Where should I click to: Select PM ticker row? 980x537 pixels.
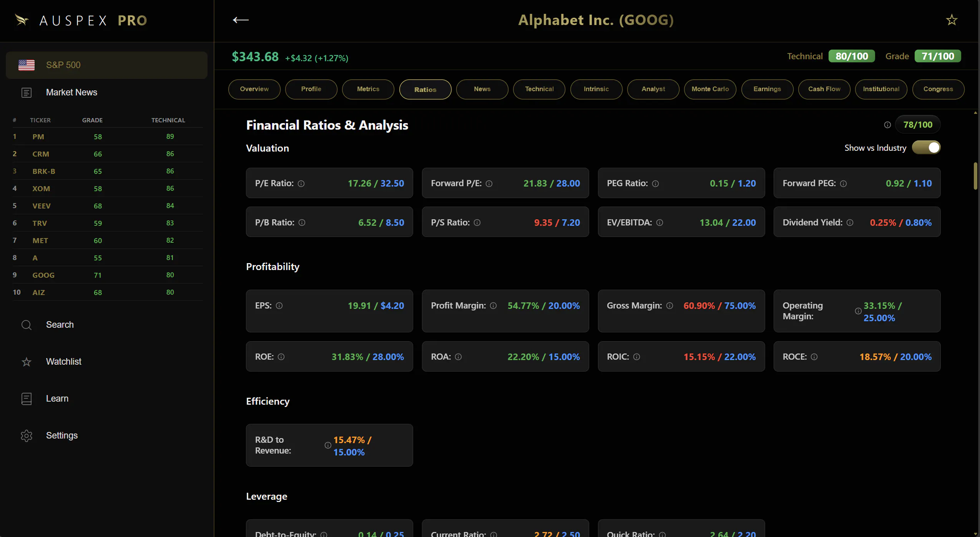108,137
